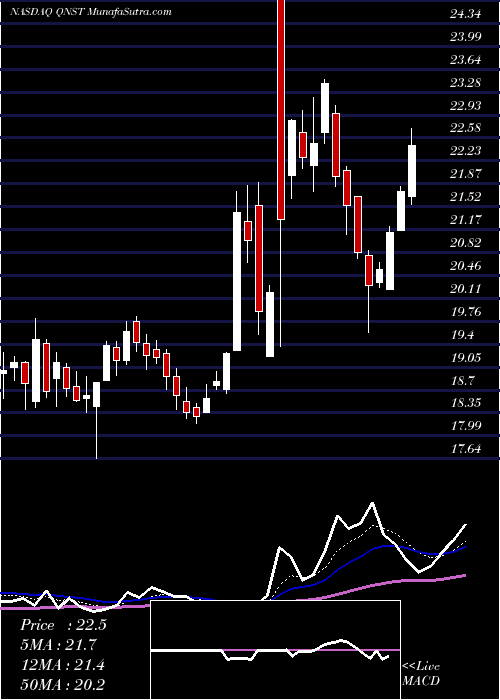
Task: Click the 17.64 price axis label
Action: pyautogui.click(x=466, y=450)
